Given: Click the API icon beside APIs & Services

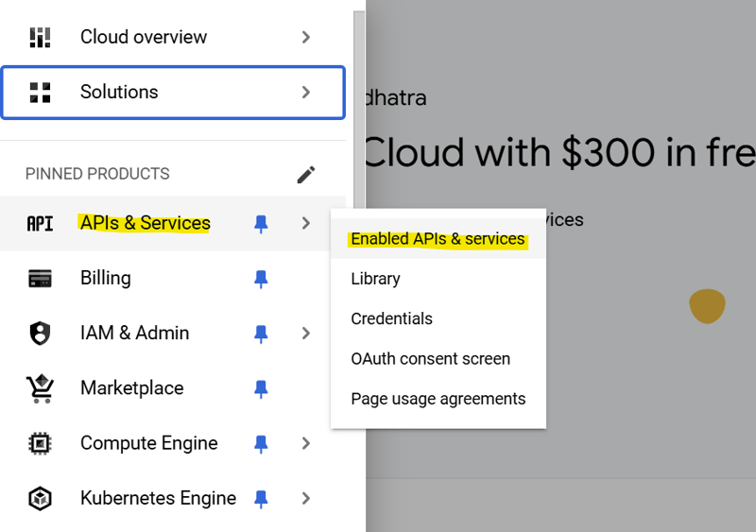Looking at the screenshot, I should click(x=40, y=224).
